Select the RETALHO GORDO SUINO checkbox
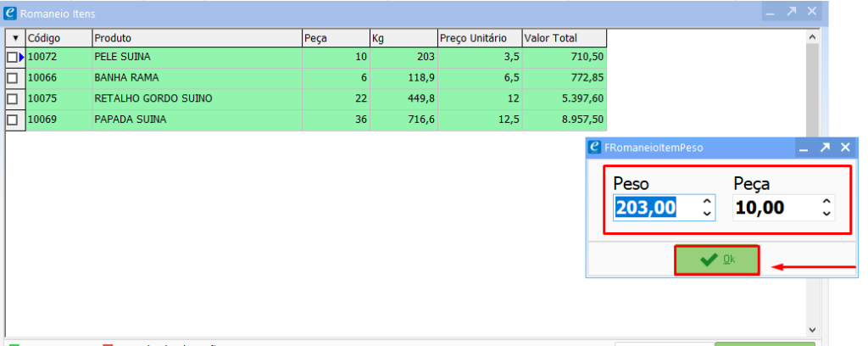Screen dimensions: 868x346 pos(12,99)
